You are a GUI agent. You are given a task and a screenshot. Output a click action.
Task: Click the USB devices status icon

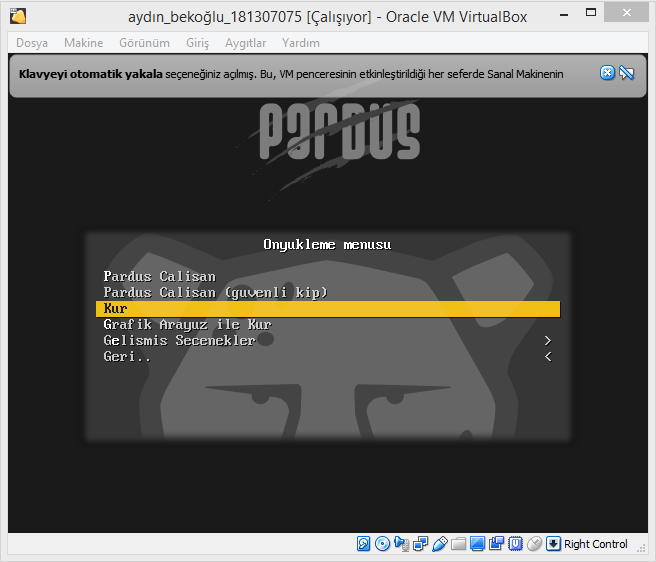pyautogui.click(x=440, y=544)
